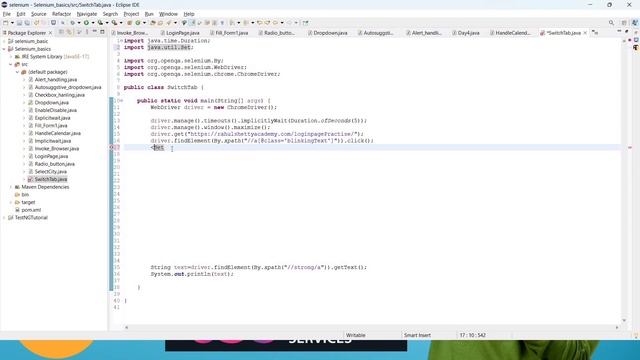Image resolution: width=640 pixels, height=360 pixels.
Task: Click the green Run button in toolbar
Action: click(86, 23)
